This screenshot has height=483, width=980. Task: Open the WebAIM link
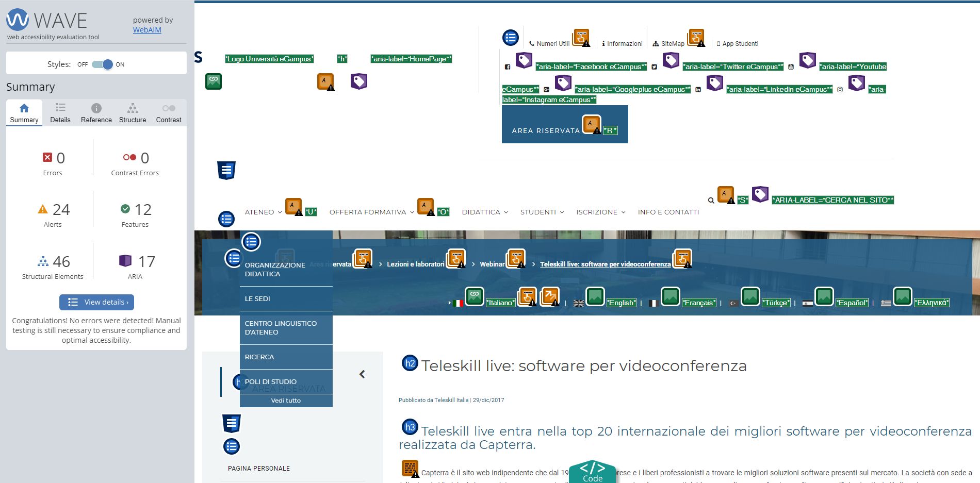(147, 30)
